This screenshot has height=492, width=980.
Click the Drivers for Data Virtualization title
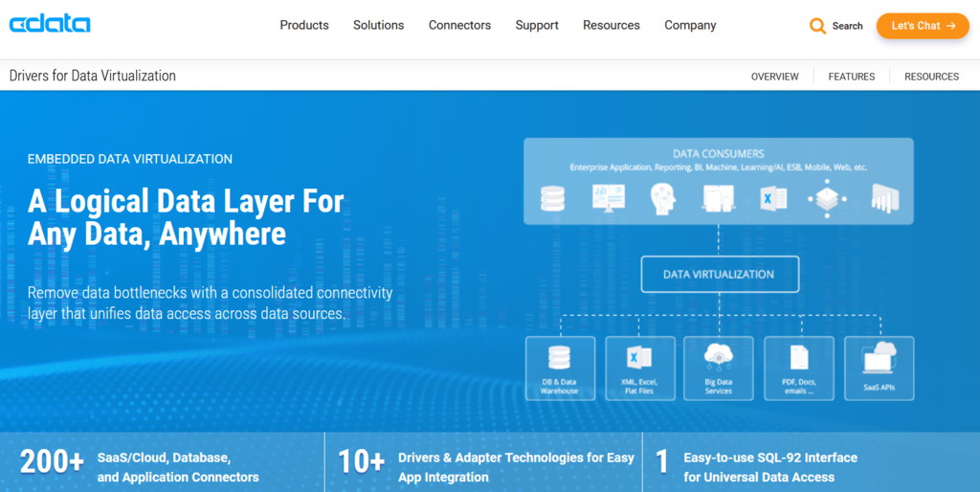93,77
